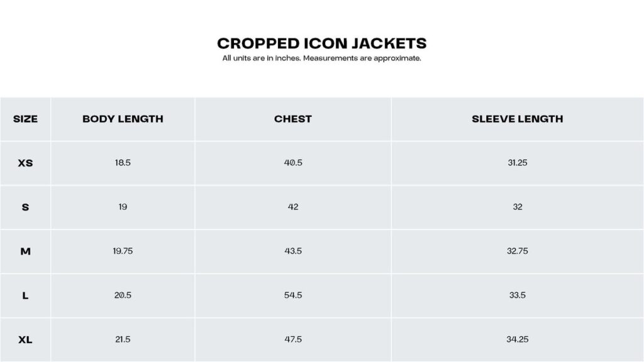This screenshot has width=644, height=362.
Task: Select the units and measurements note text
Action: (321, 58)
